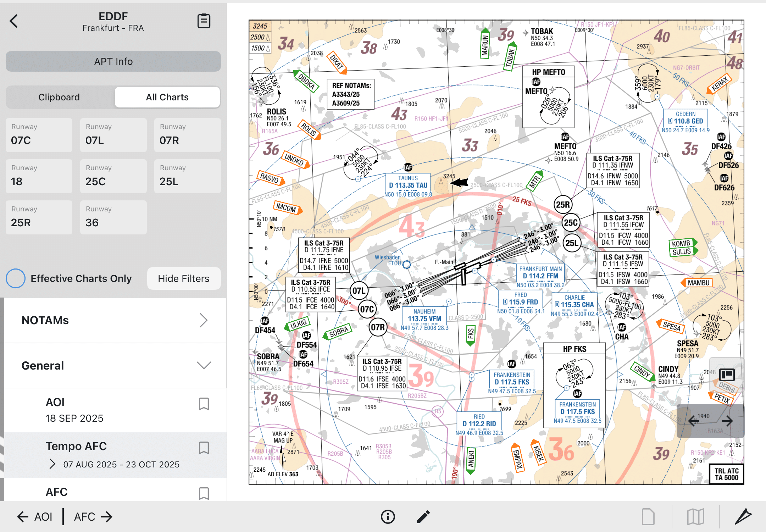This screenshot has height=532, width=766.
Task: Bookmark the AOI chart
Action: (x=204, y=404)
